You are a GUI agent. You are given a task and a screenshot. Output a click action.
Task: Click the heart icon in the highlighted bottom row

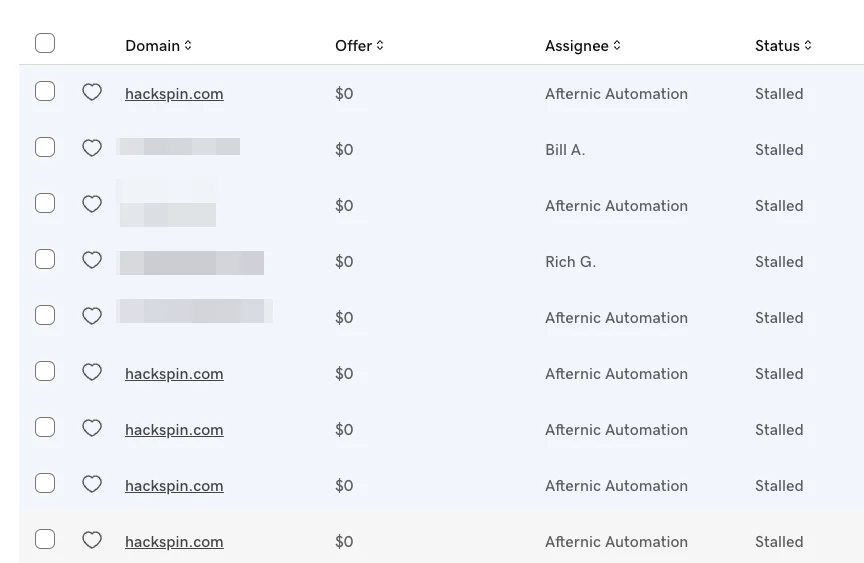coord(92,540)
